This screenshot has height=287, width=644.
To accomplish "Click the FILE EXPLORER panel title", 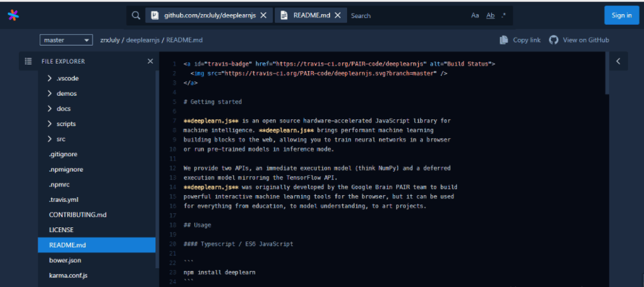I will point(63,61).
